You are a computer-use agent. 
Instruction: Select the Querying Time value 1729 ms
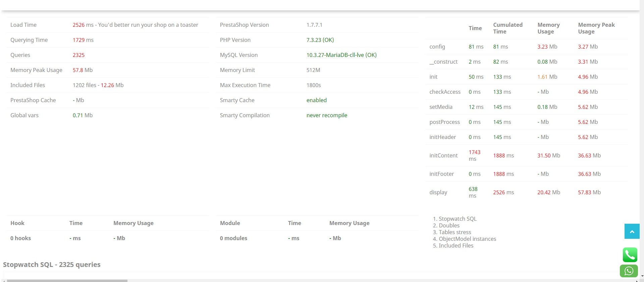coord(83,40)
